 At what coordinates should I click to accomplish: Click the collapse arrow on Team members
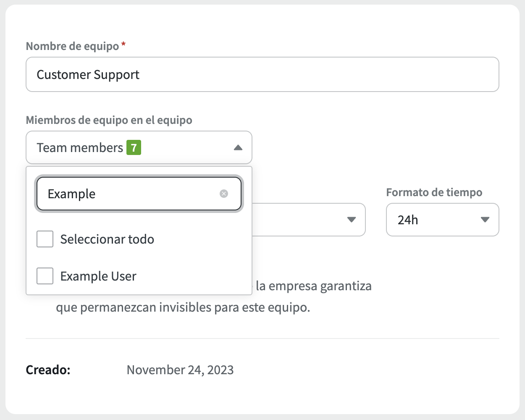pyautogui.click(x=238, y=147)
